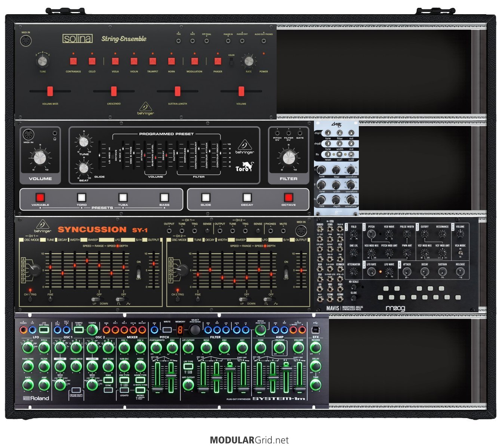
Task: Click the Sustain Length slider handle
Action: 178,91
